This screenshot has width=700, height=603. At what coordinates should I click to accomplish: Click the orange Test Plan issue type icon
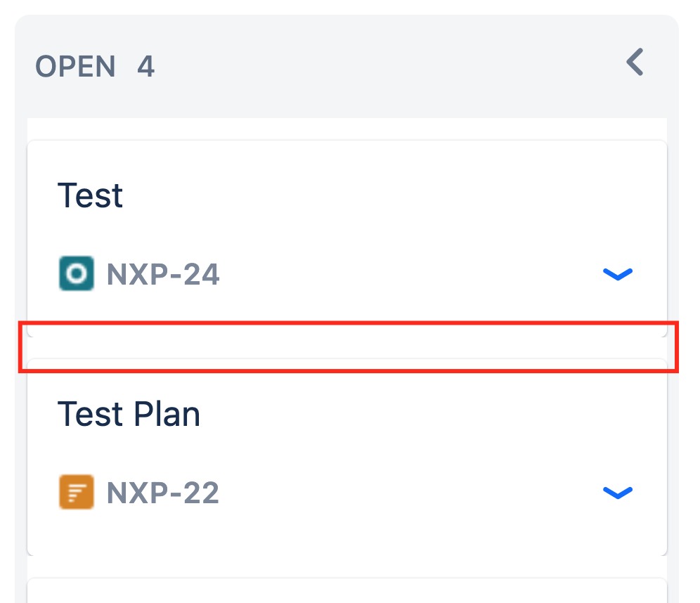tap(76, 493)
